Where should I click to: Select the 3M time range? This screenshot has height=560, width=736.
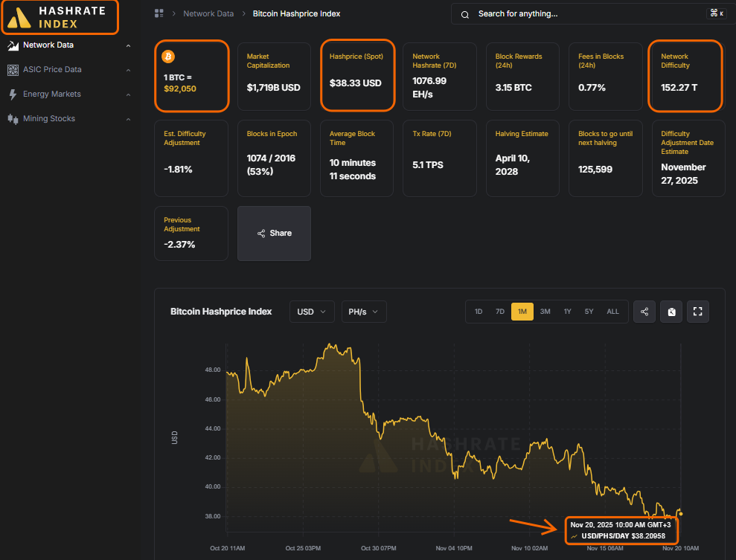coord(545,312)
